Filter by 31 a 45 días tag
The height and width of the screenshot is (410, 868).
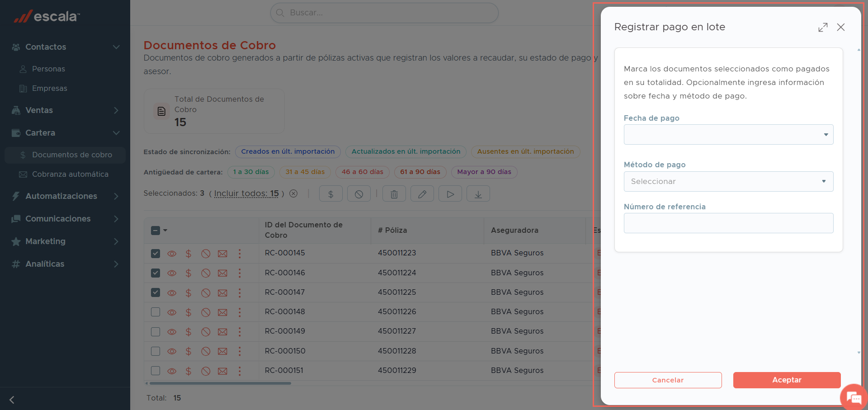pyautogui.click(x=305, y=172)
